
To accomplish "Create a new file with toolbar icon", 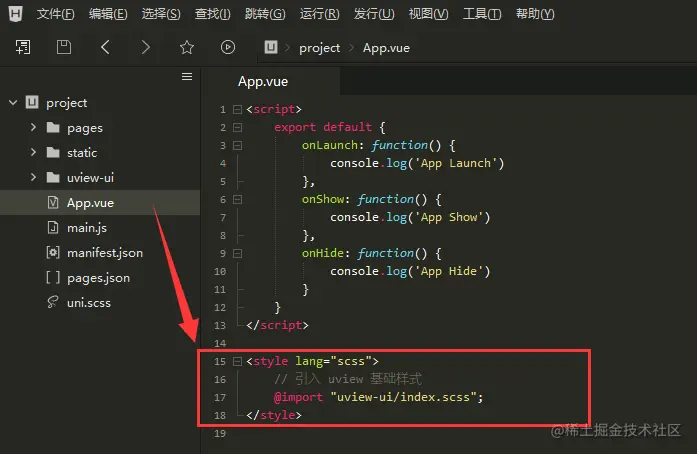I will click(23, 47).
